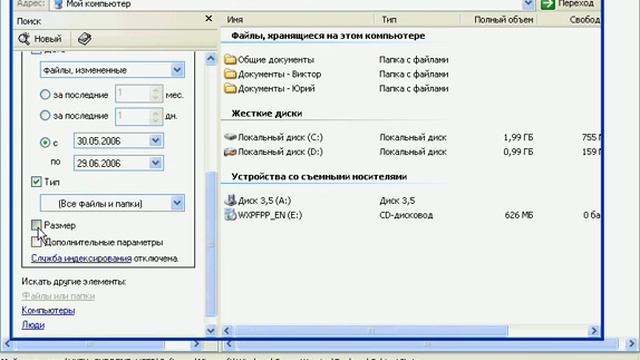Open the (Все файлы и папки) dropdown
Screen dimensions: 640x360
click(177, 203)
